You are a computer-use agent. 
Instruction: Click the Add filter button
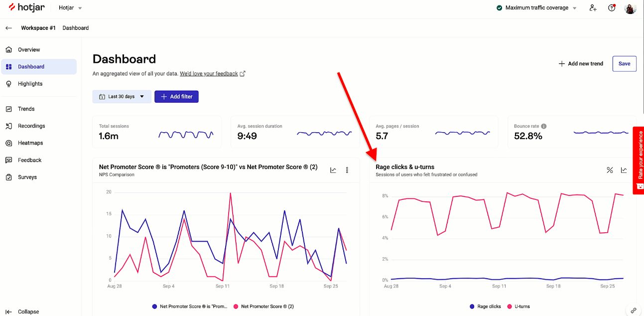point(176,97)
